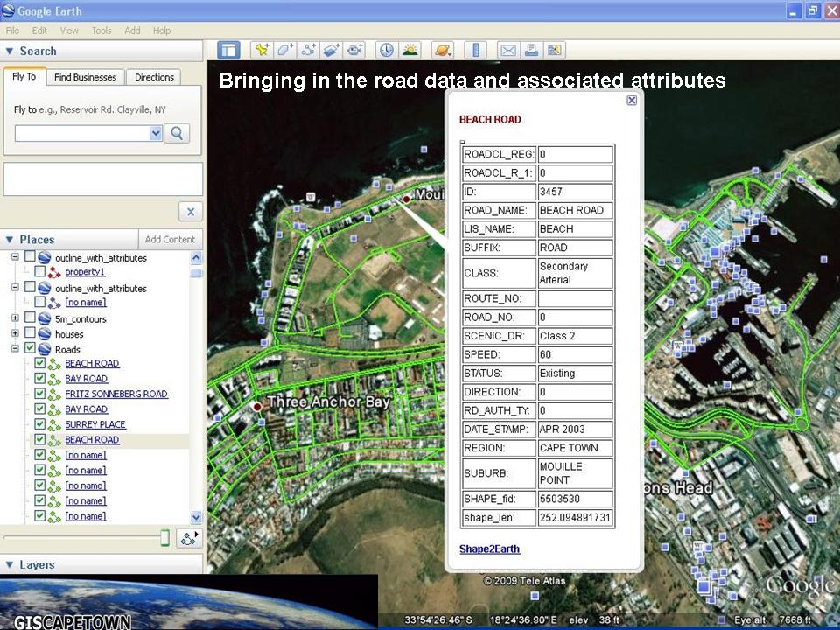Click the ID value 3457 in the table

[x=551, y=192]
